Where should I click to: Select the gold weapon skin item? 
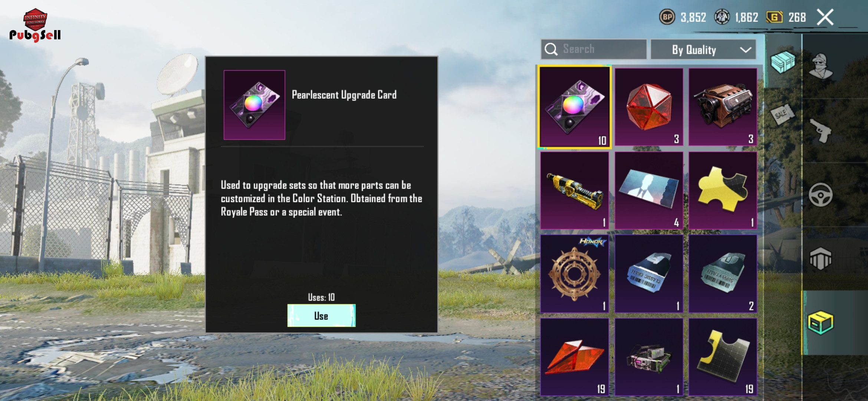pos(574,190)
